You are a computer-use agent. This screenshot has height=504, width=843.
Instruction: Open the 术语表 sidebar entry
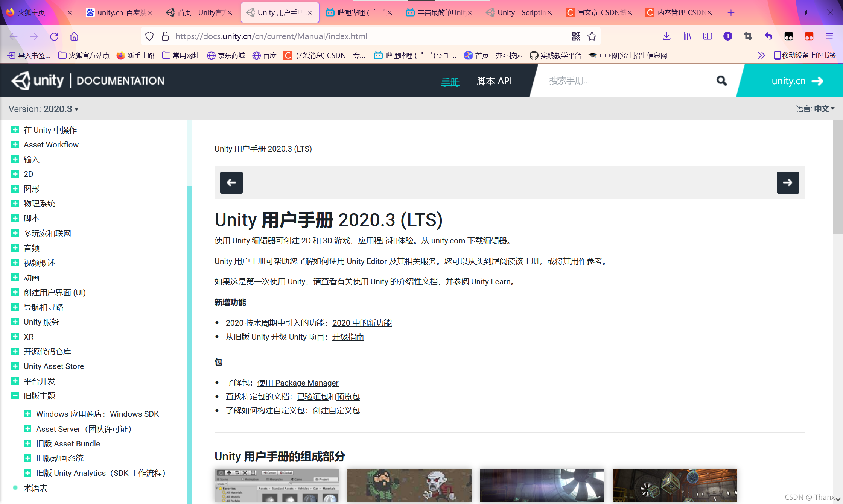(35, 488)
